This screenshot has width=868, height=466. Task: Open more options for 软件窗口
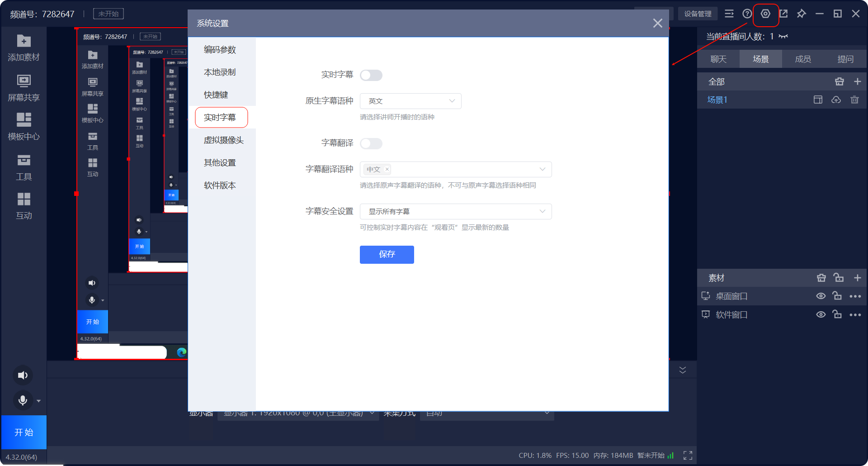[x=855, y=315]
